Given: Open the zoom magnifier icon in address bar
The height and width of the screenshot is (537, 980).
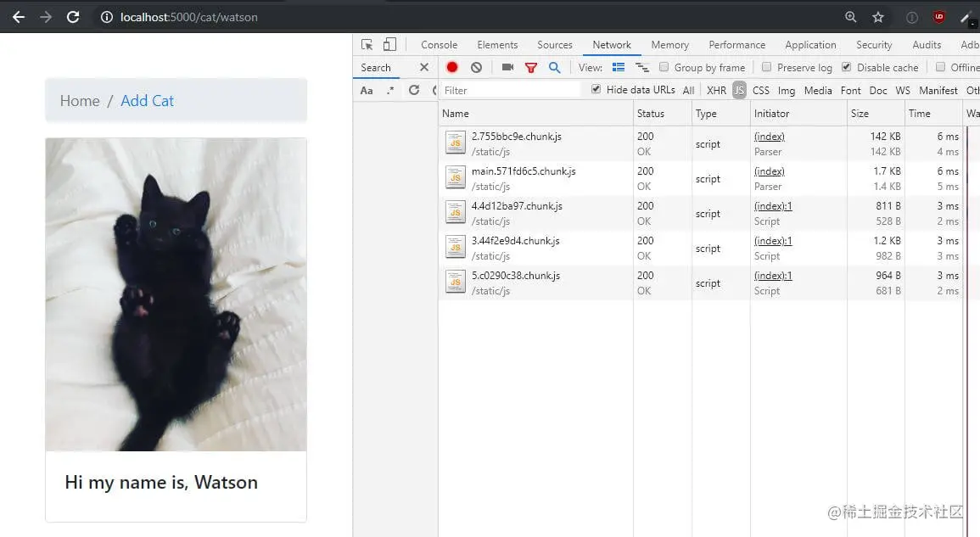Looking at the screenshot, I should [851, 17].
